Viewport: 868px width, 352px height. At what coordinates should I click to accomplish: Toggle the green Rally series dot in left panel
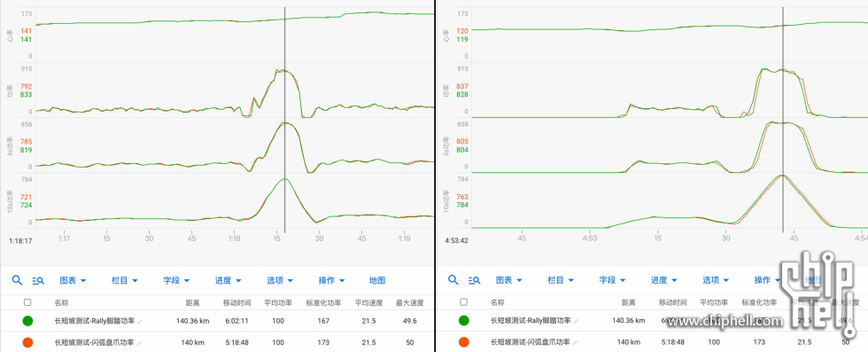27,321
